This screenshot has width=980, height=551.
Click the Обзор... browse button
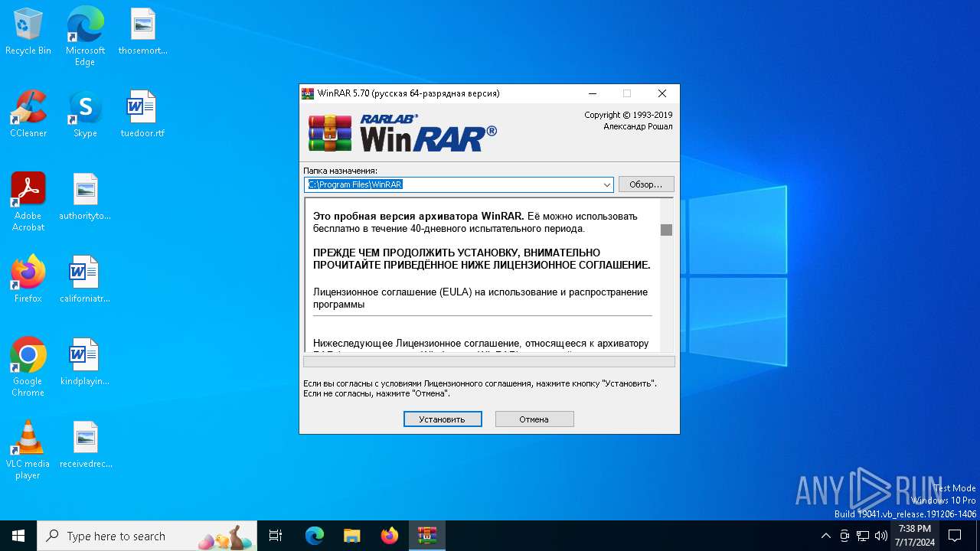point(646,184)
